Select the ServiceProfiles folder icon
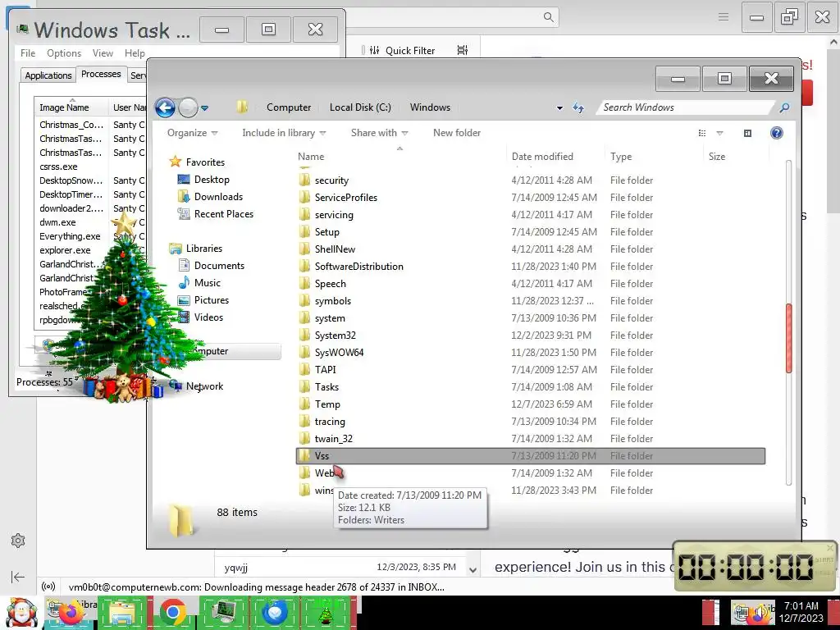840x630 pixels. click(x=304, y=197)
